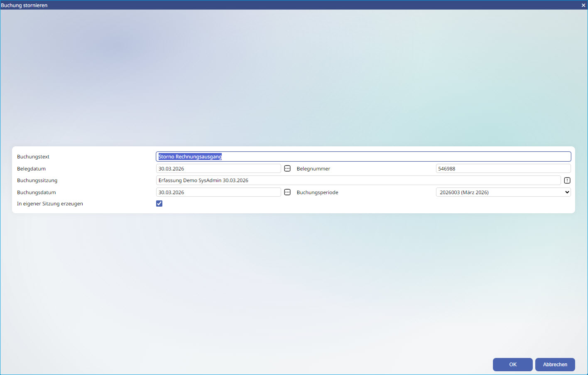Click the Buchungstext label
This screenshot has height=375, width=588.
click(x=33, y=157)
